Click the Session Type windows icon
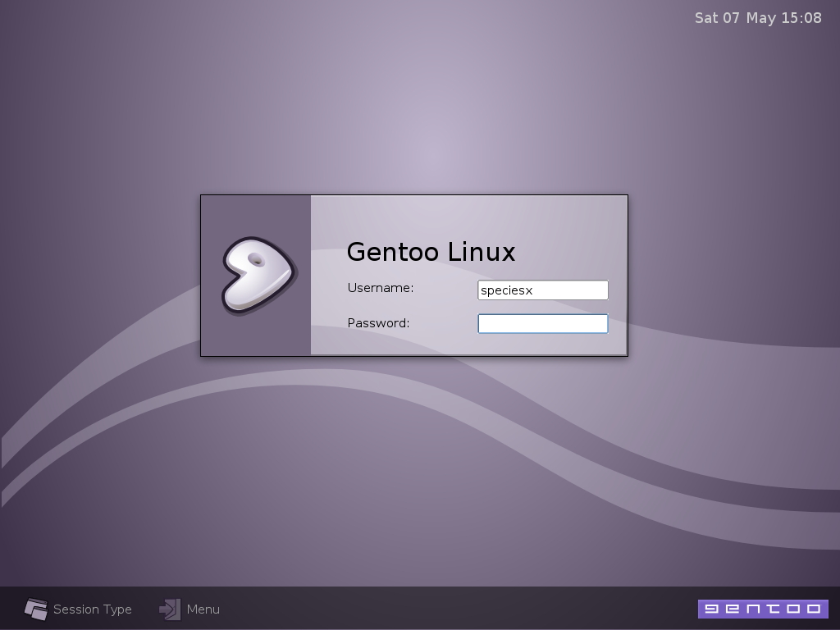 [36, 609]
